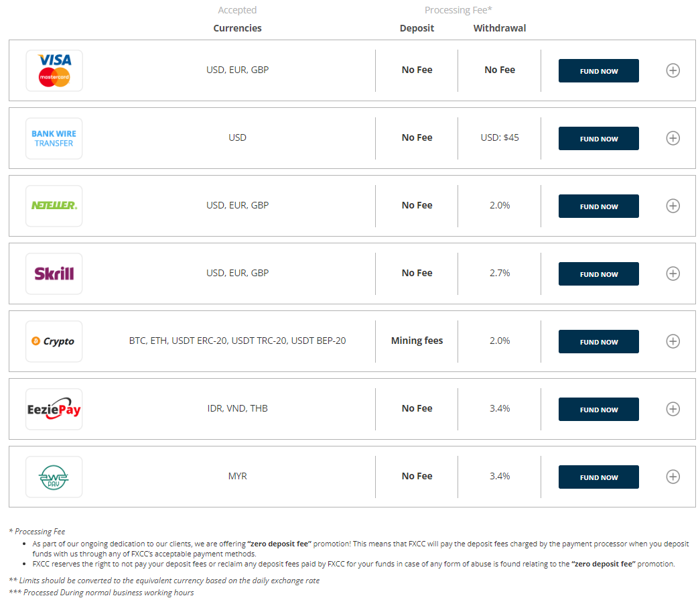Show more details for Skrill
This screenshot has height=600, width=700.
point(673,274)
